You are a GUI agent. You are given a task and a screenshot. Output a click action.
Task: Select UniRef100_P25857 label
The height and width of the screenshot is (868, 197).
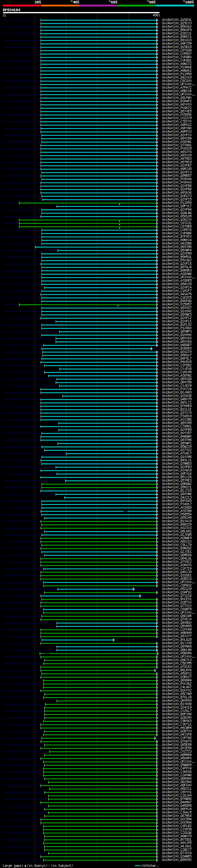pyautogui.click(x=176, y=305)
